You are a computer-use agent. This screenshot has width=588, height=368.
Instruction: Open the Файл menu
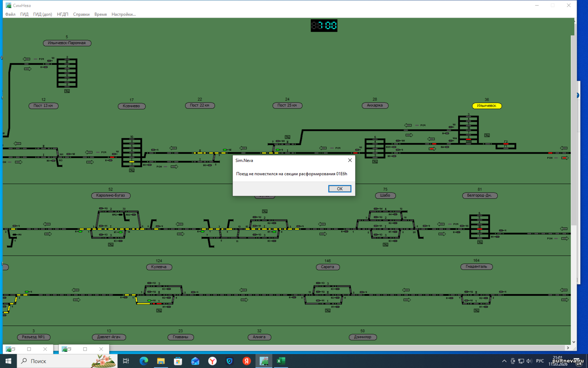point(10,14)
